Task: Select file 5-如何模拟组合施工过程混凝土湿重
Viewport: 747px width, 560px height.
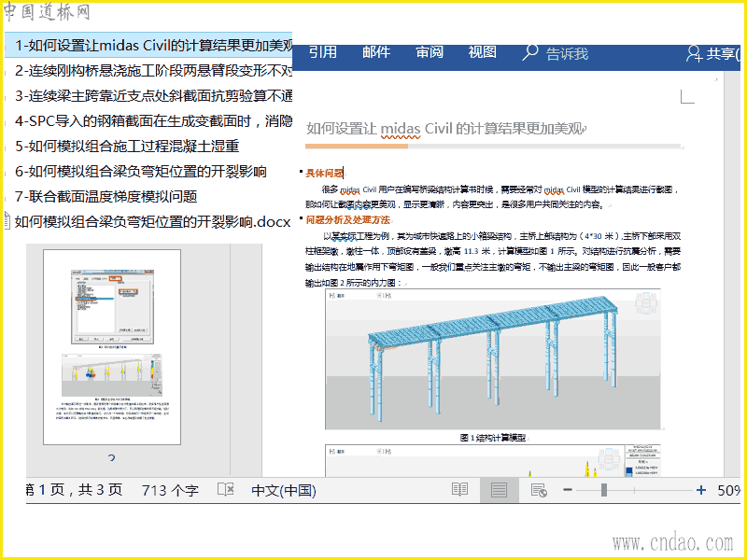Action: click(x=127, y=147)
